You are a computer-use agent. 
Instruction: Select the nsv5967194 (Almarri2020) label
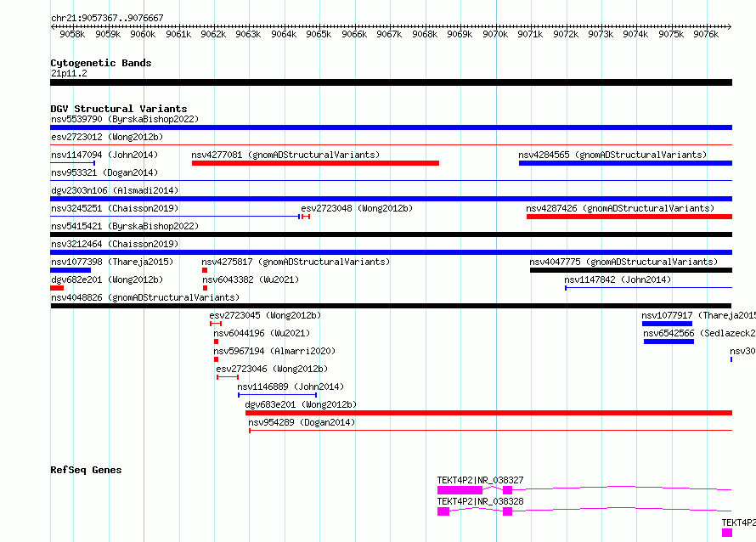(x=274, y=351)
